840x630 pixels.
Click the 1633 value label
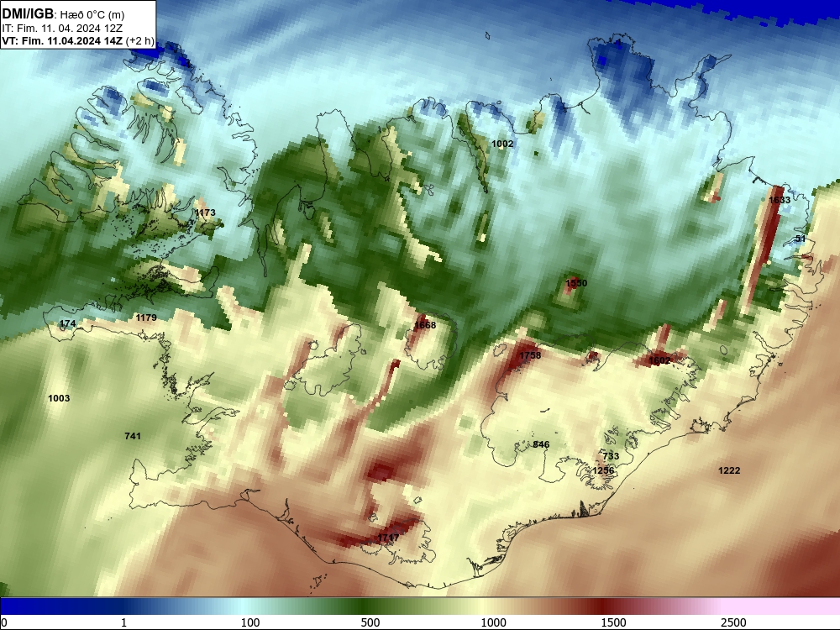click(780, 200)
